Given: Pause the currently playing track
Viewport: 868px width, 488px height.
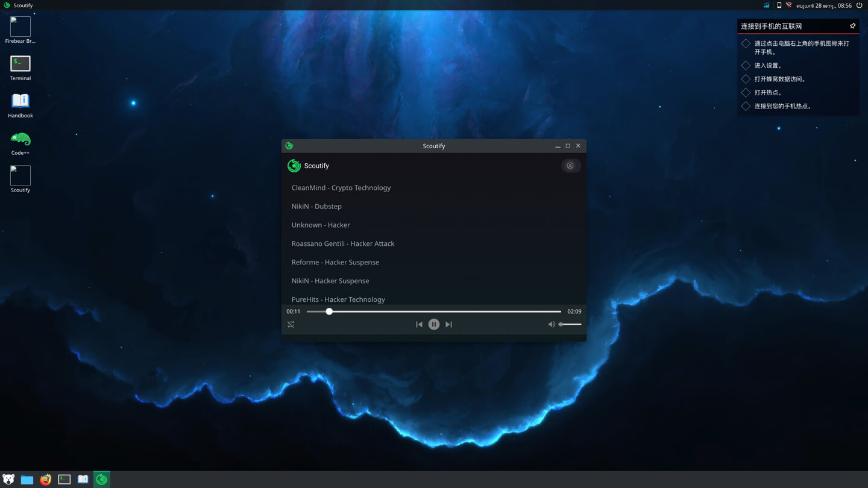Looking at the screenshot, I should pos(433,324).
